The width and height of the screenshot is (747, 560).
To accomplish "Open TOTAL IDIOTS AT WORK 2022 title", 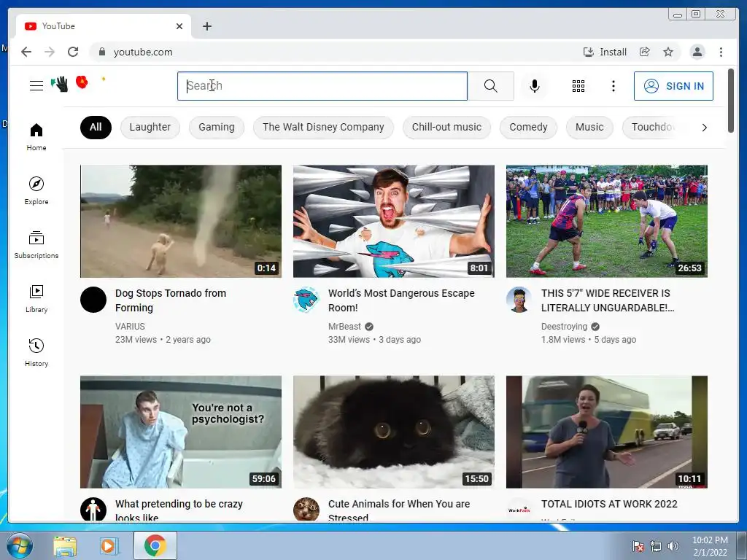I will 609,504.
